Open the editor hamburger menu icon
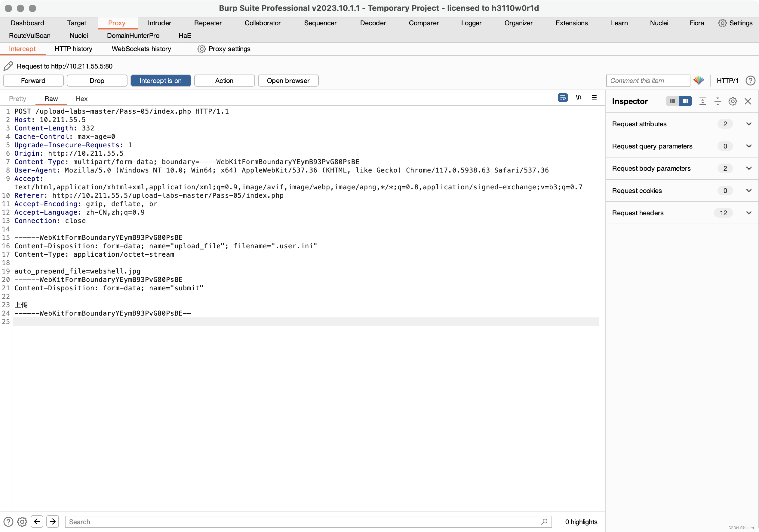The image size is (759, 532). point(594,97)
